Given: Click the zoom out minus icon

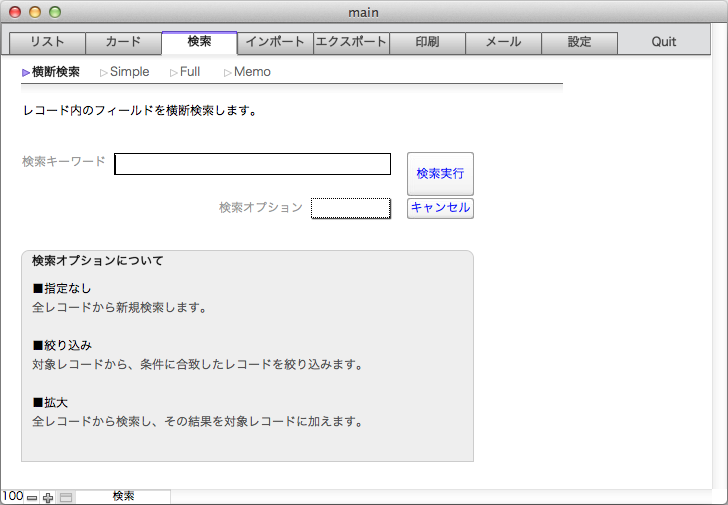Looking at the screenshot, I should click(x=32, y=497).
